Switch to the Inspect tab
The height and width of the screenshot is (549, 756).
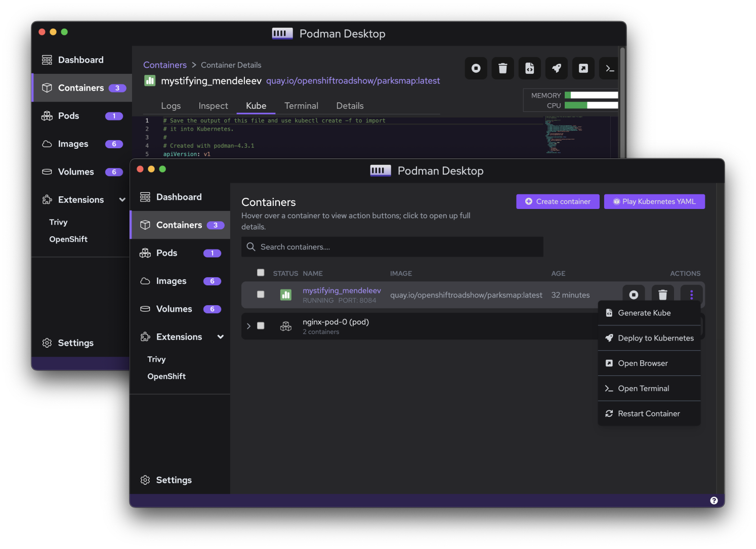tap(213, 106)
